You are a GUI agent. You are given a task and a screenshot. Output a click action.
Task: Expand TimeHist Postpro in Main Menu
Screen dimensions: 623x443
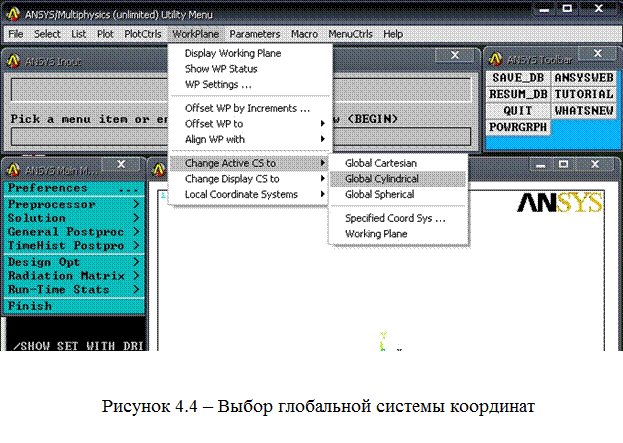pyautogui.click(x=74, y=246)
